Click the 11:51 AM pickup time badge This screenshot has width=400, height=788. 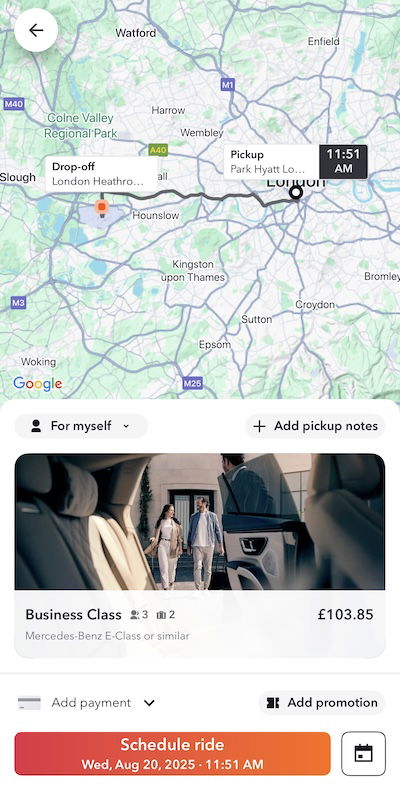343,162
